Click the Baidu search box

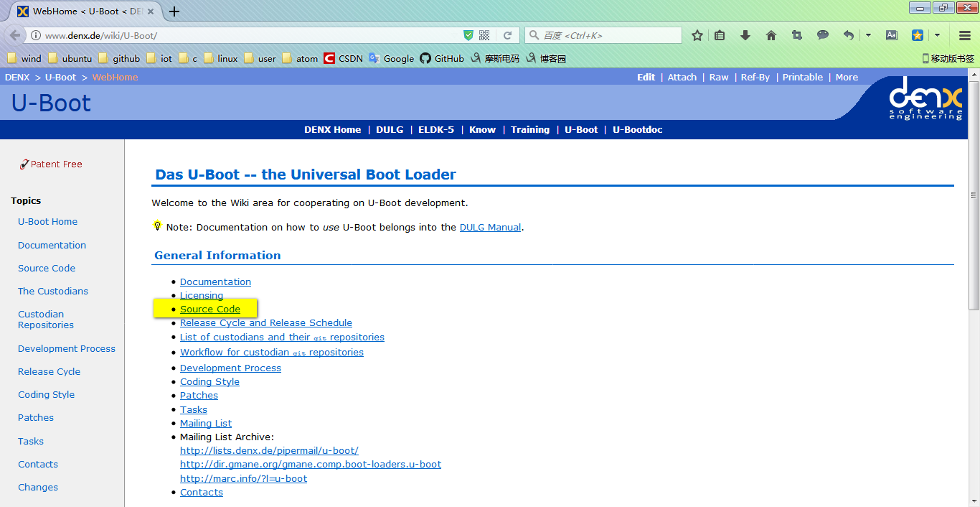(x=603, y=35)
